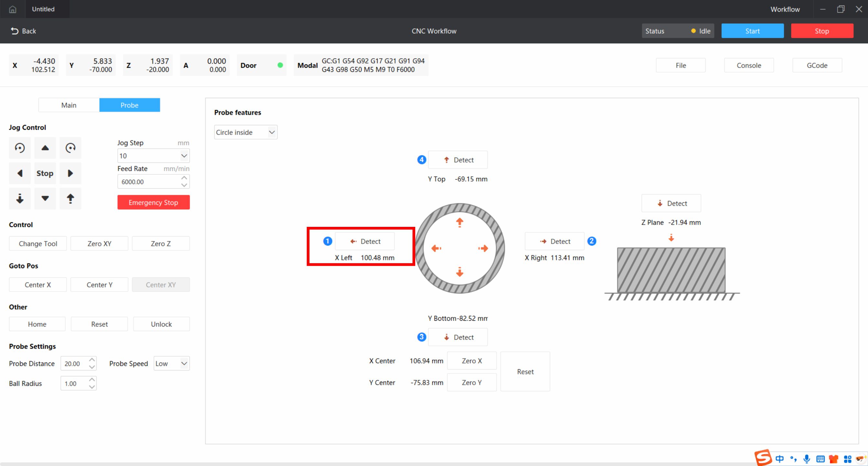This screenshot has height=466, width=868.
Task: Jog Y-axis forward using up arrow icon
Action: pos(45,148)
